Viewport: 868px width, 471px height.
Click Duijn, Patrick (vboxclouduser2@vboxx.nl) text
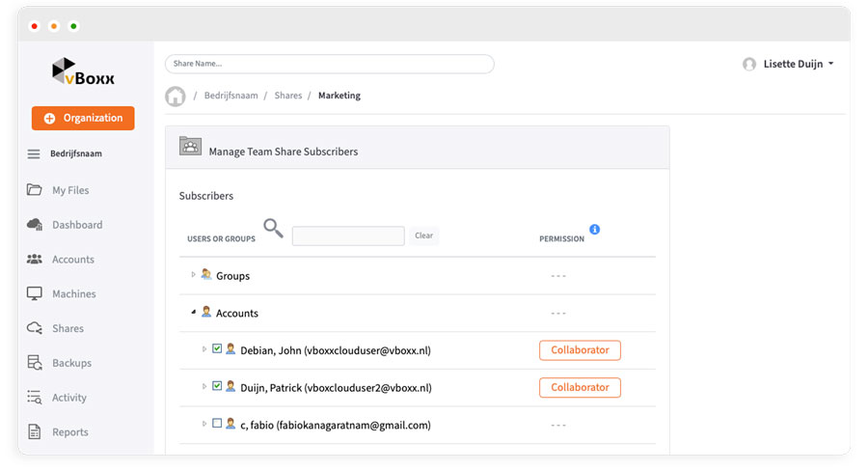pos(336,388)
